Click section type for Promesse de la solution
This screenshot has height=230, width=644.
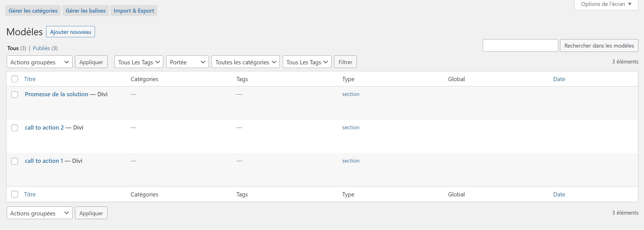[x=351, y=94]
